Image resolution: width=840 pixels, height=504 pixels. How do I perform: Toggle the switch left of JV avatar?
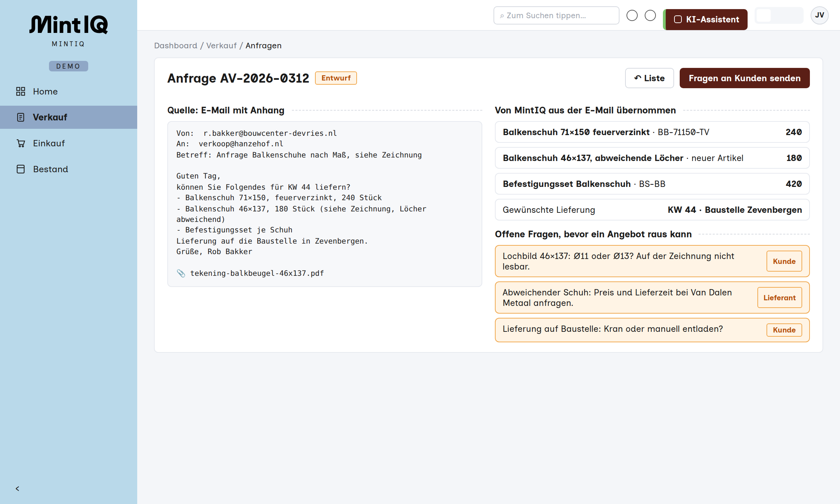point(779,15)
